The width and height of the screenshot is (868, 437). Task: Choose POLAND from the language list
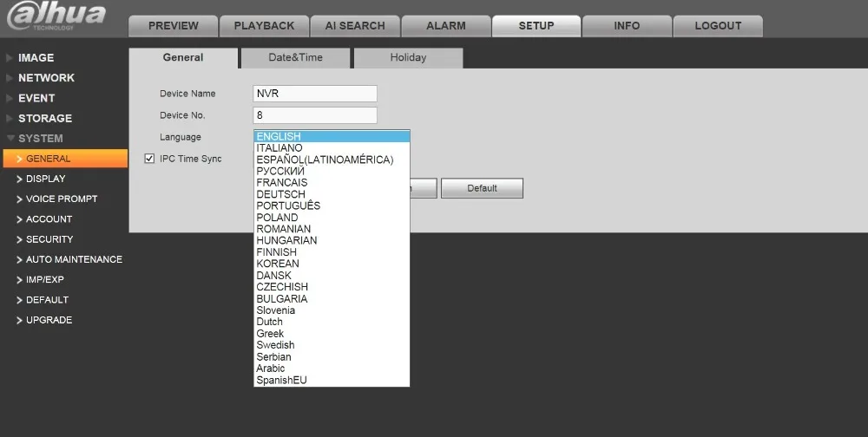(x=332, y=218)
